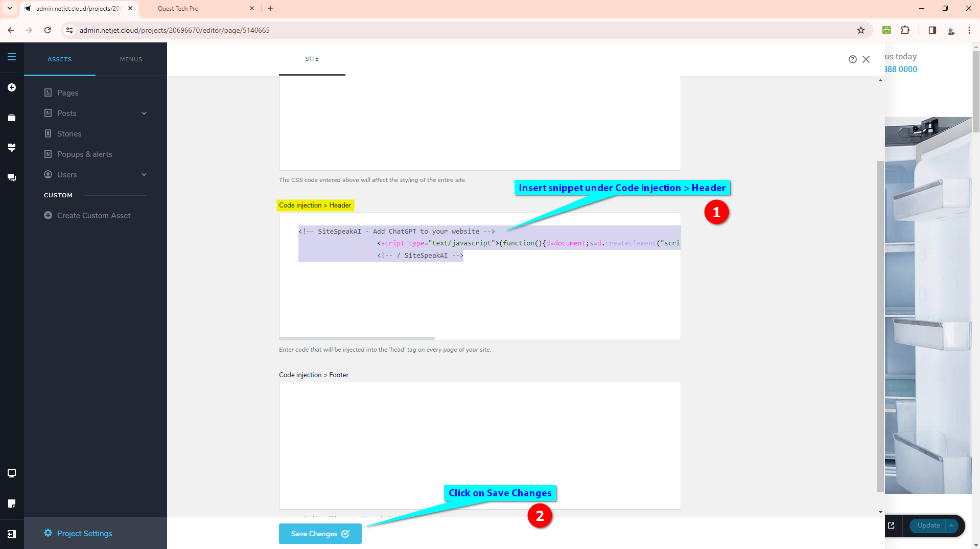Click the settings panel scroll-up arrow
This screenshot has height=549, width=980.
coord(880,80)
